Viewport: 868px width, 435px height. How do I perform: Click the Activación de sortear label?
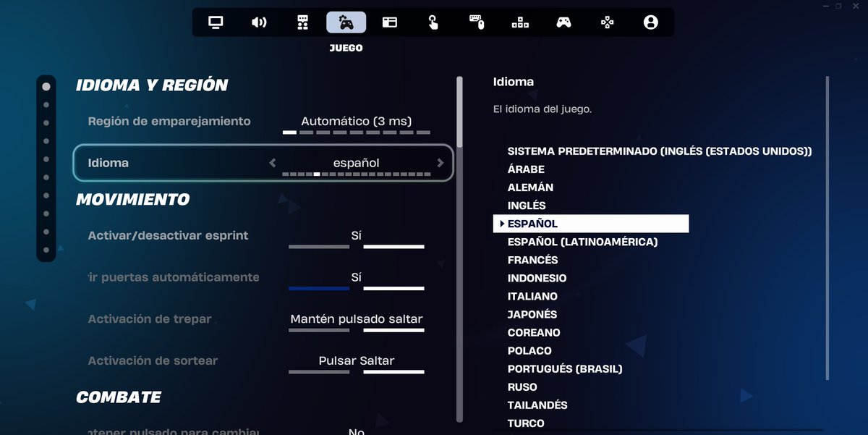coord(153,360)
